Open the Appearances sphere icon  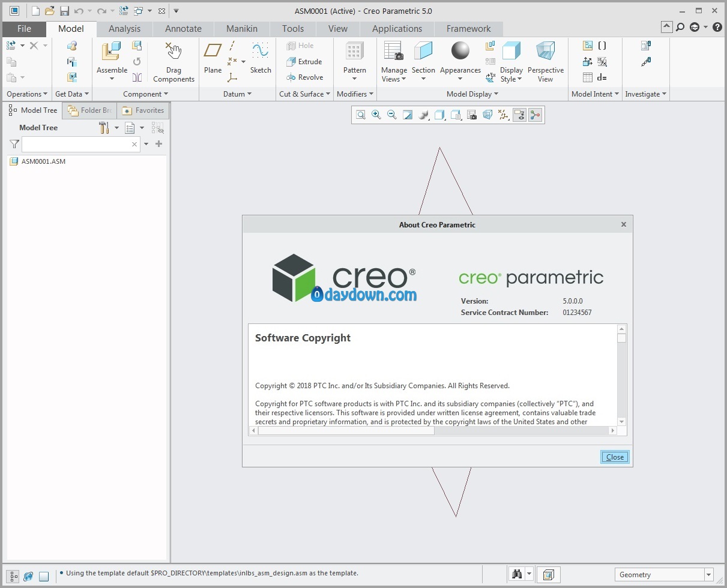460,53
